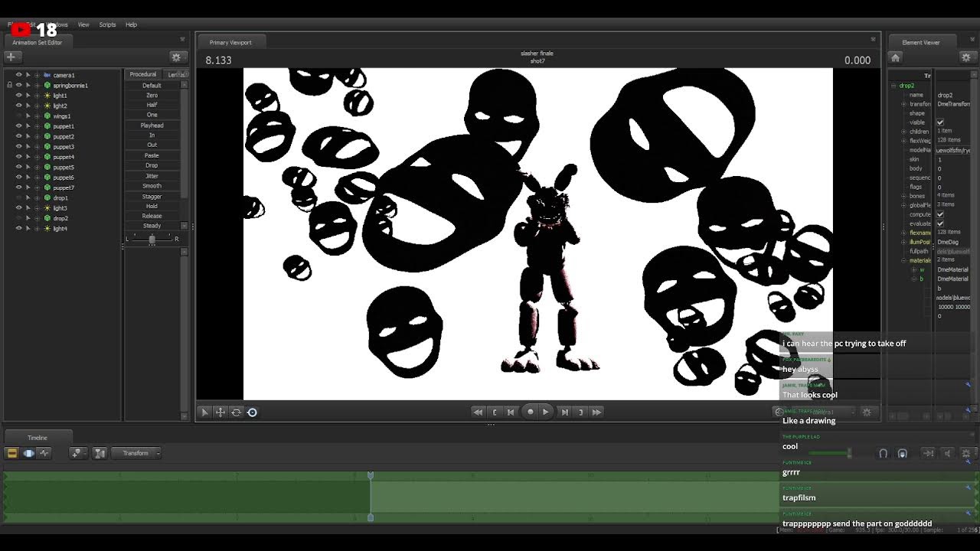The width and height of the screenshot is (980, 551).
Task: Select the Timeline tab
Action: (x=38, y=438)
